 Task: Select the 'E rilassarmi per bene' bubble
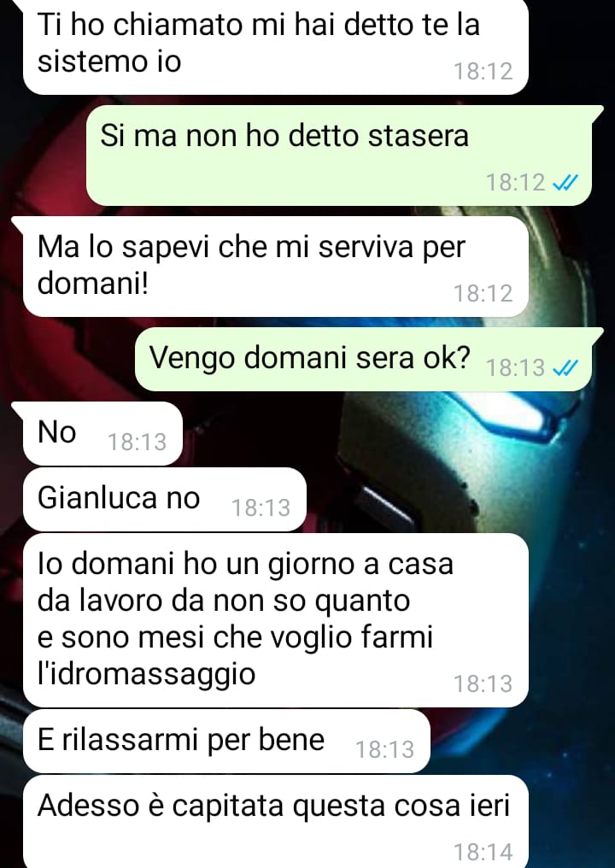point(225,742)
